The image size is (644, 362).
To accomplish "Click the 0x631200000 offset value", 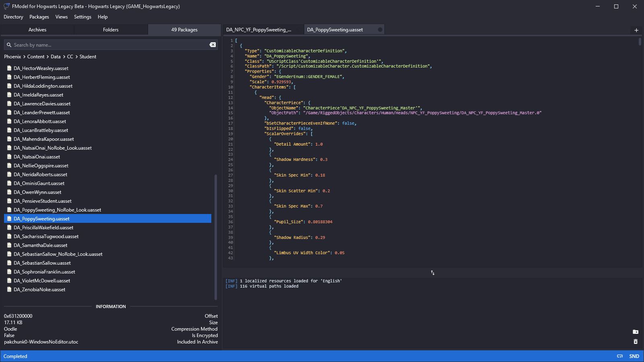I will coord(18,316).
